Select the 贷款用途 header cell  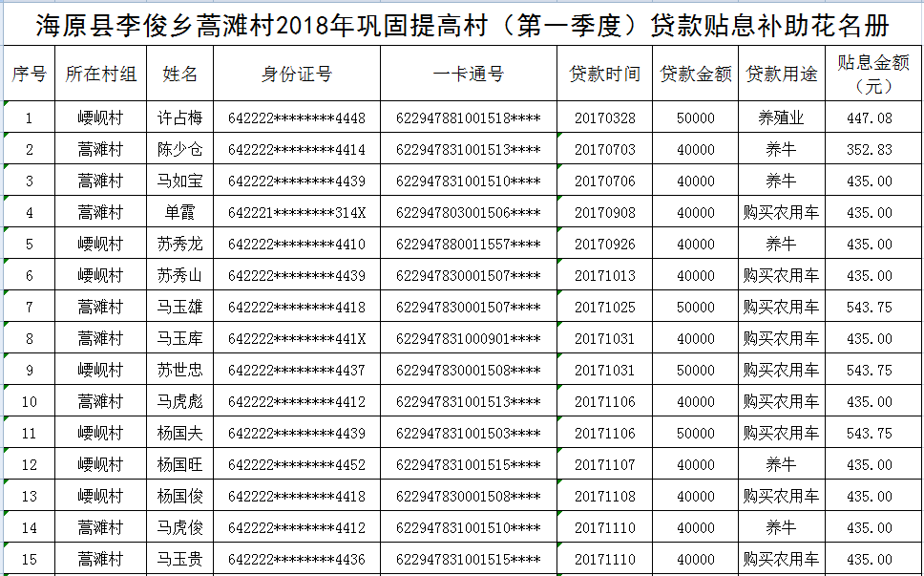pos(781,74)
